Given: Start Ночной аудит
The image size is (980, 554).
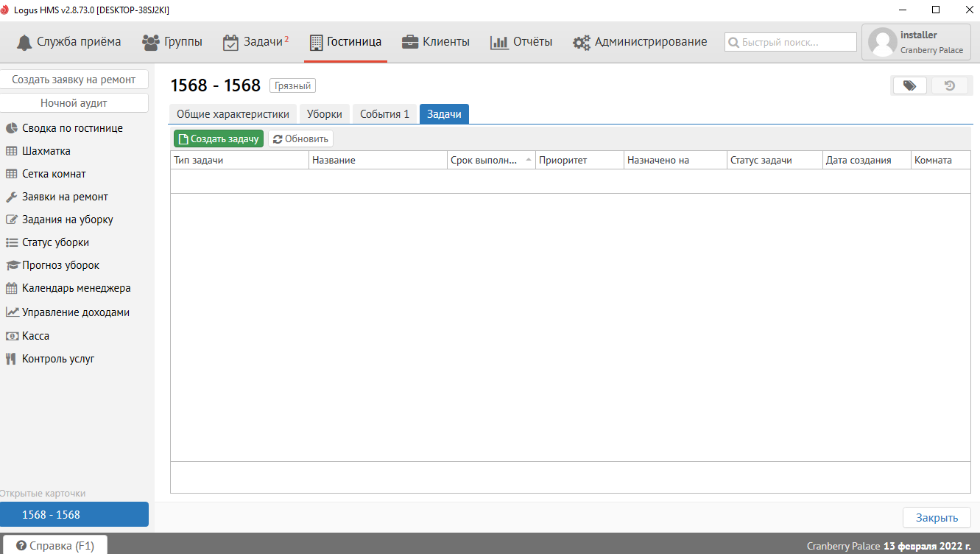Looking at the screenshot, I should [74, 103].
